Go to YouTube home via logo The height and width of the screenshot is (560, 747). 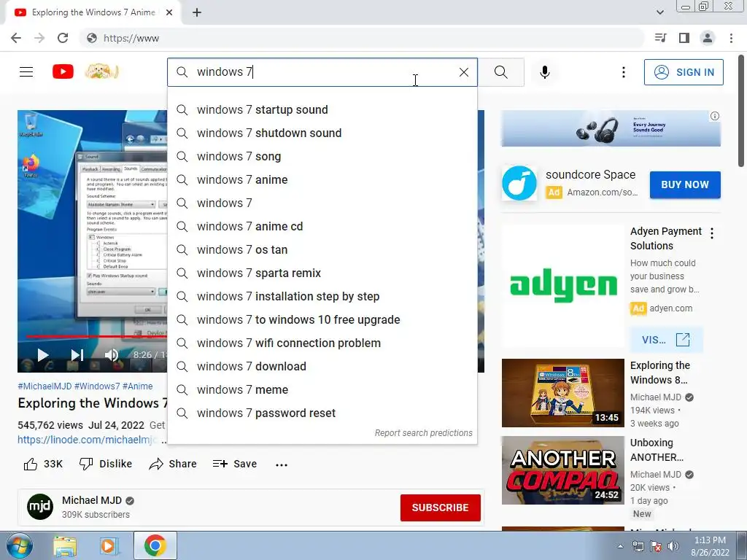(63, 72)
